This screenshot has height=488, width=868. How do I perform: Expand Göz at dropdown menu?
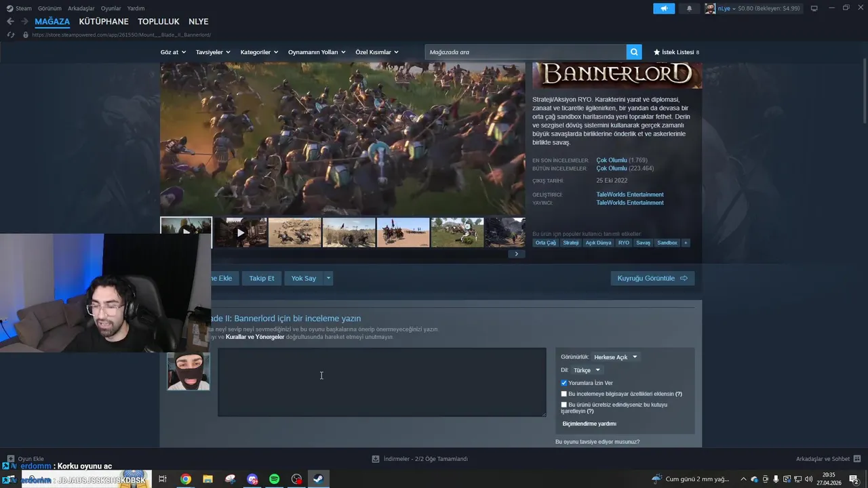(x=173, y=52)
